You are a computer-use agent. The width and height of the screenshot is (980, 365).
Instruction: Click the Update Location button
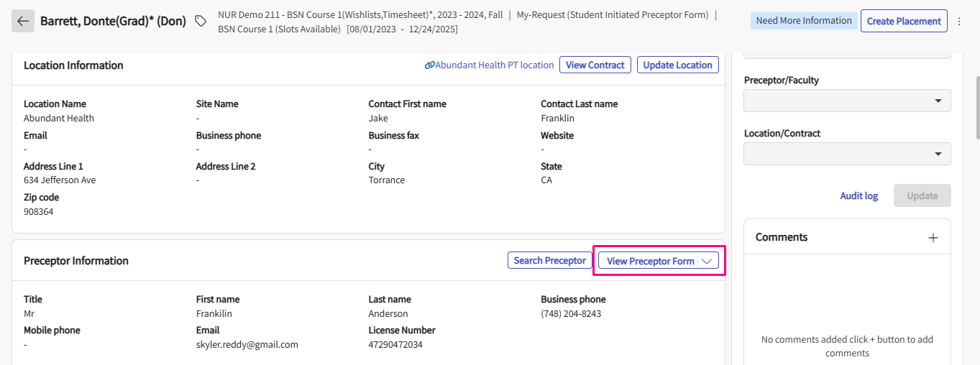(677, 65)
